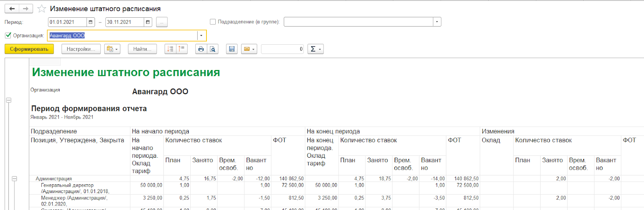Image resolution: width=644 pixels, height=210 pixels.
Task: Click the Сформировать button
Action: click(x=29, y=49)
